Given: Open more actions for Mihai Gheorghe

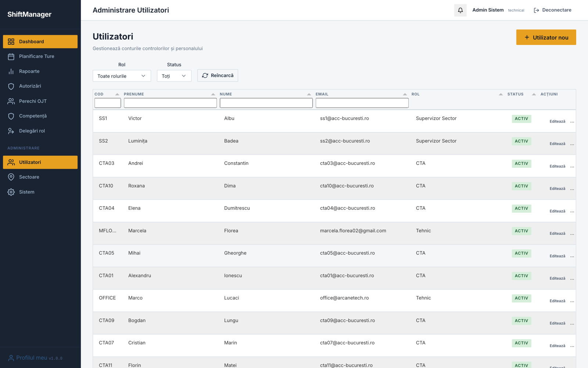Looking at the screenshot, I should pos(572,256).
